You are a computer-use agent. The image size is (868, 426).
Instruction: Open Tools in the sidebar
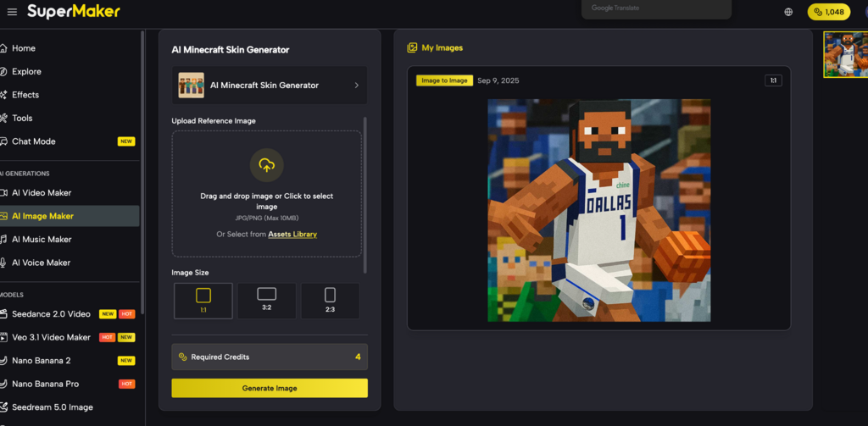tap(22, 119)
